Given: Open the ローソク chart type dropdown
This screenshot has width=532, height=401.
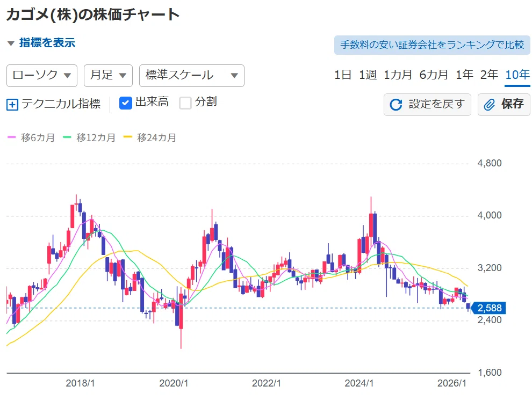Looking at the screenshot, I should (x=42, y=75).
